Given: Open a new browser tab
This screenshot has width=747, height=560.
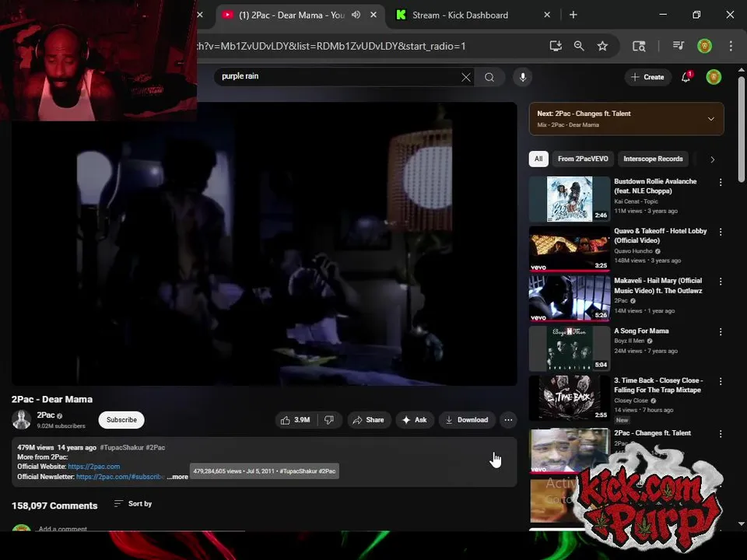Looking at the screenshot, I should pos(573,15).
